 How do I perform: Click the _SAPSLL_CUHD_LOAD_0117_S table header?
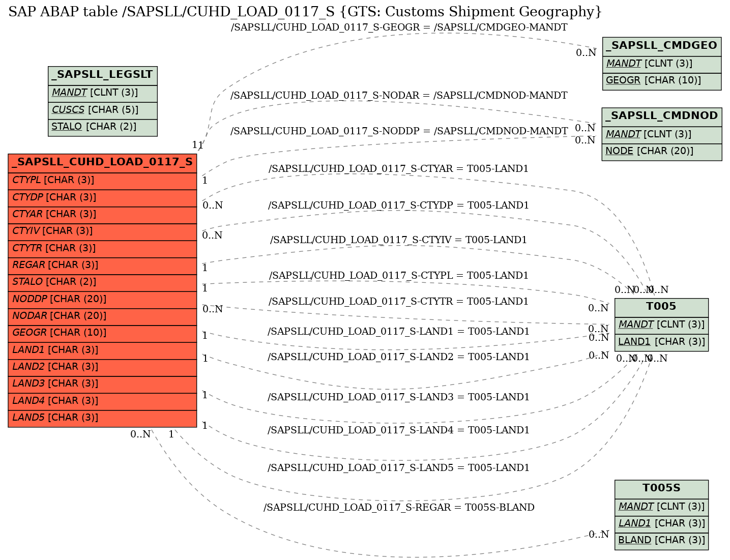[102, 163]
